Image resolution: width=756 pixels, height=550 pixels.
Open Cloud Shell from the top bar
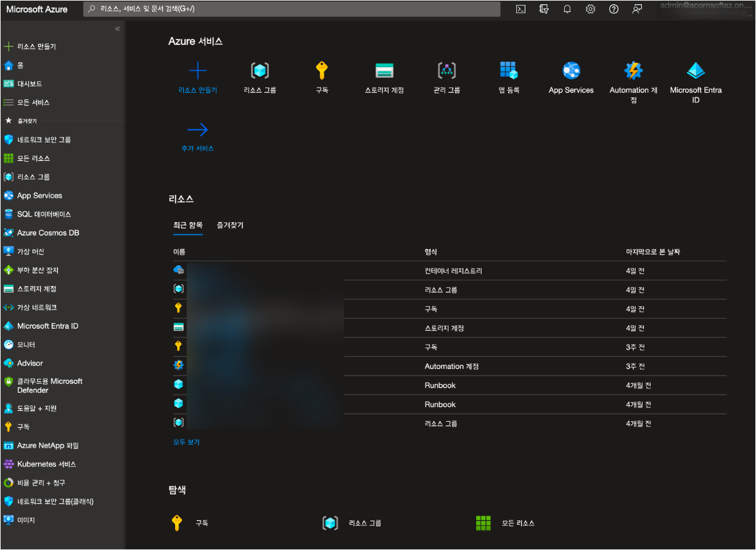[520, 9]
